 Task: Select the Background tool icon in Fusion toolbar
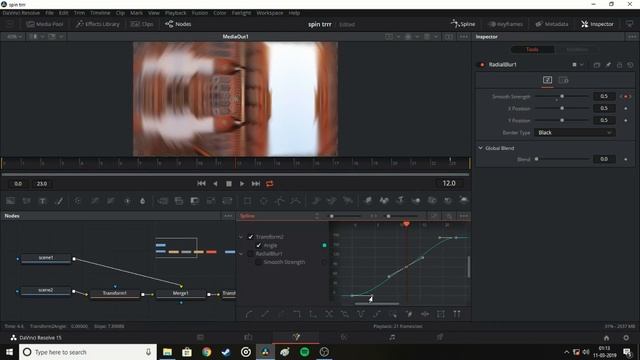click(11, 200)
